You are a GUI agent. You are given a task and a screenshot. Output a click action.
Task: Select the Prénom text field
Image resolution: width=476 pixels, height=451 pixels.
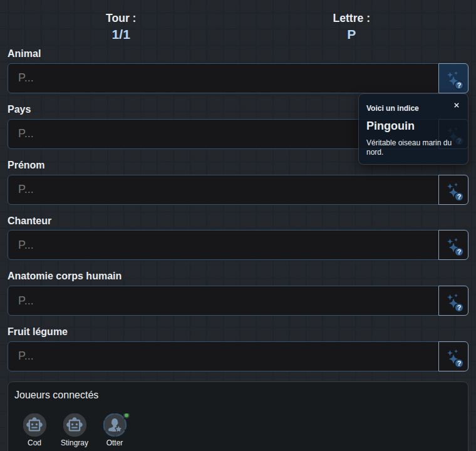223,190
